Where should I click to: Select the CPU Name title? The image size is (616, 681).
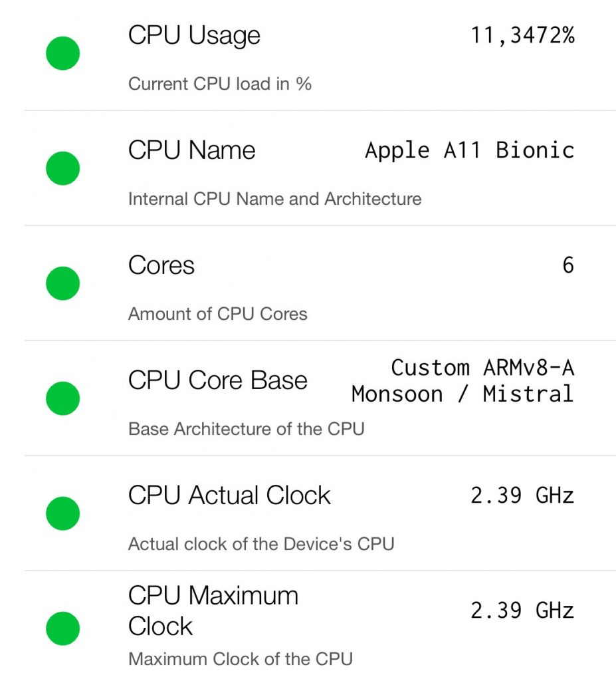tap(191, 150)
